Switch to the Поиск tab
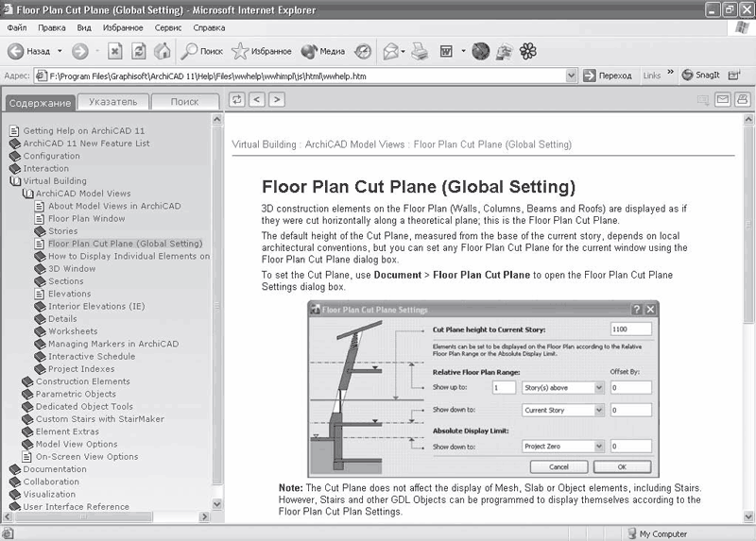Screen dimensions: 756x541 [x=184, y=102]
